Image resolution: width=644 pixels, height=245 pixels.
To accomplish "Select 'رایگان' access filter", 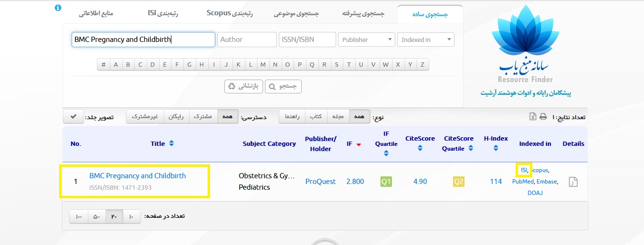I will 177,117.
